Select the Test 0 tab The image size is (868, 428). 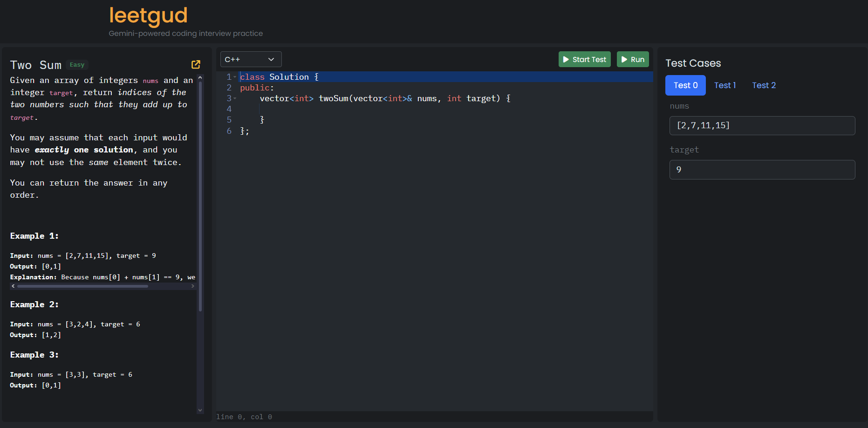click(685, 85)
